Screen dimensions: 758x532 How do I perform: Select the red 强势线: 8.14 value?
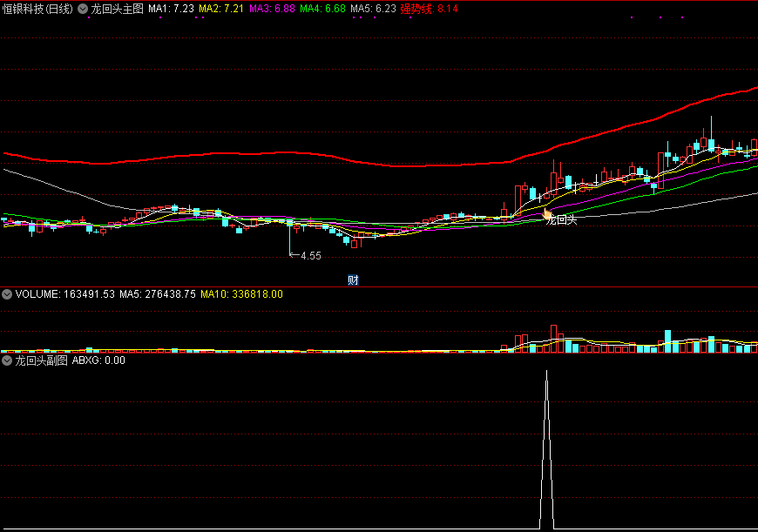(x=429, y=9)
